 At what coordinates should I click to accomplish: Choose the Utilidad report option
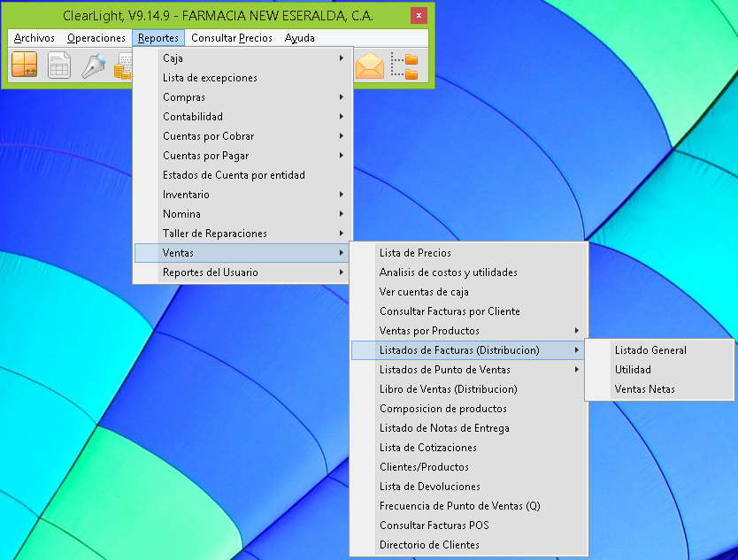pos(633,370)
